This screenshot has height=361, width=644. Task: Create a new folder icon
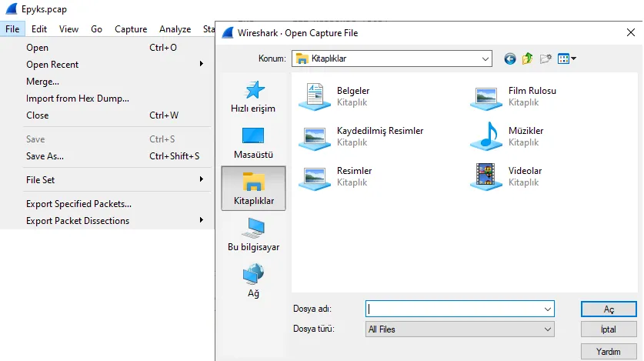(x=546, y=58)
